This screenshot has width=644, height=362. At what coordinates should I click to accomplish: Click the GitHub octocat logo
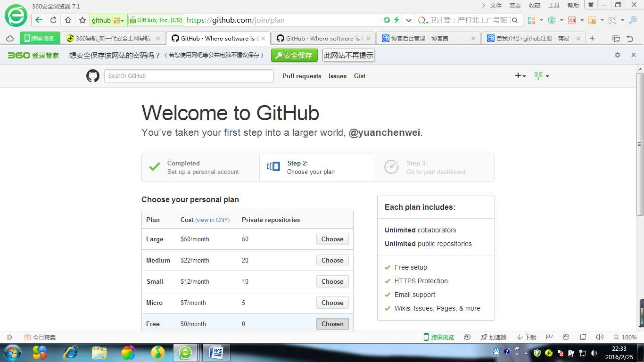click(x=93, y=76)
